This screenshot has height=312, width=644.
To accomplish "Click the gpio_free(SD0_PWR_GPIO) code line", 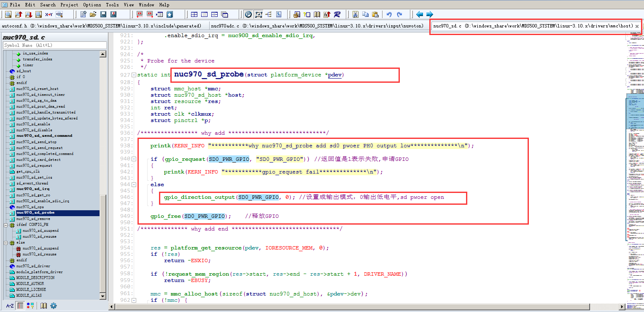I will [191, 216].
